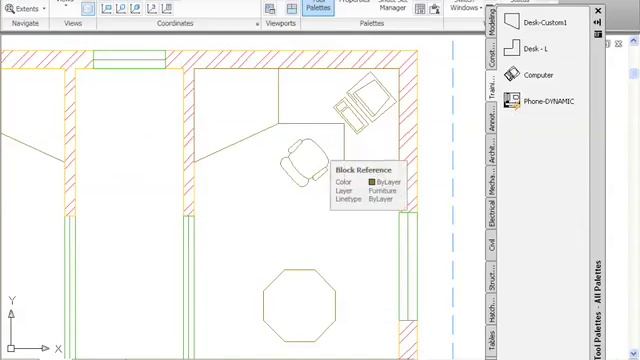Click the calculator-style palette icon

420,9
